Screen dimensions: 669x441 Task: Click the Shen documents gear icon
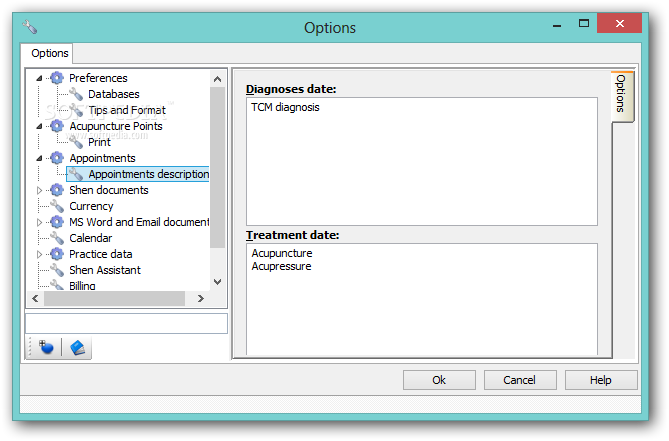point(57,190)
